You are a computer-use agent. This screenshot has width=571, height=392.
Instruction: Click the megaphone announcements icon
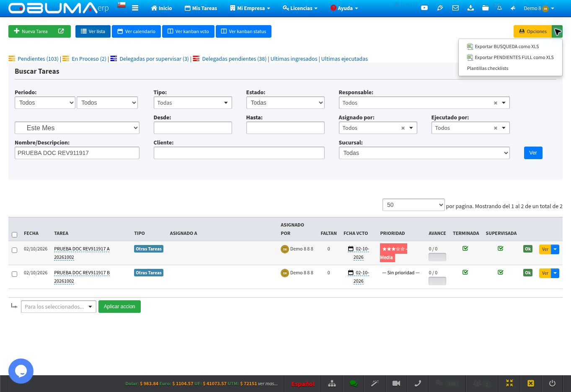[513, 8]
